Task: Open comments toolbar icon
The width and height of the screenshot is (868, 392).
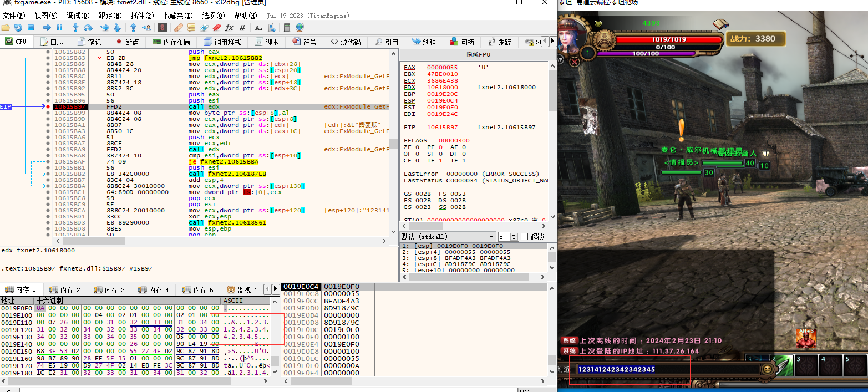Action: [191, 28]
